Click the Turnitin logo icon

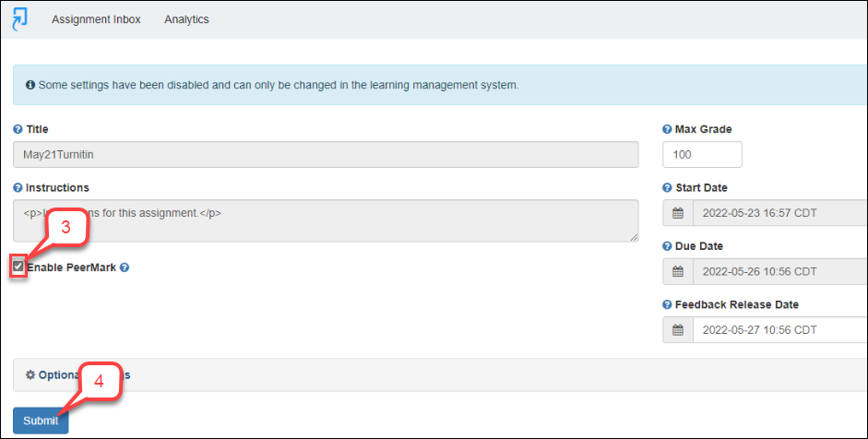click(x=19, y=18)
